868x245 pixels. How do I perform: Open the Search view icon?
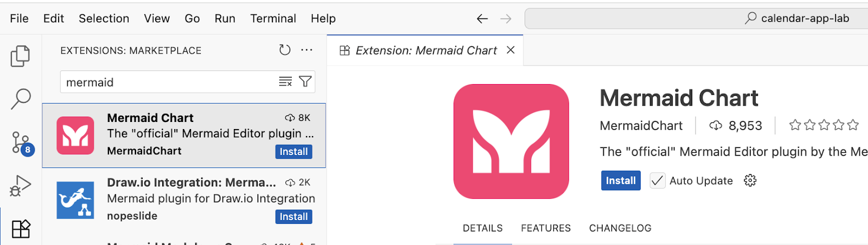pos(21,99)
